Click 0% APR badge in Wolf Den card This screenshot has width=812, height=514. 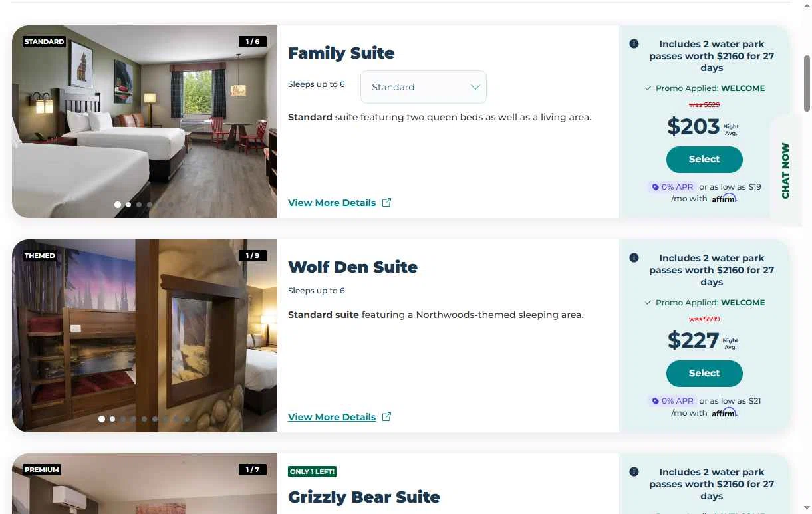click(x=672, y=401)
